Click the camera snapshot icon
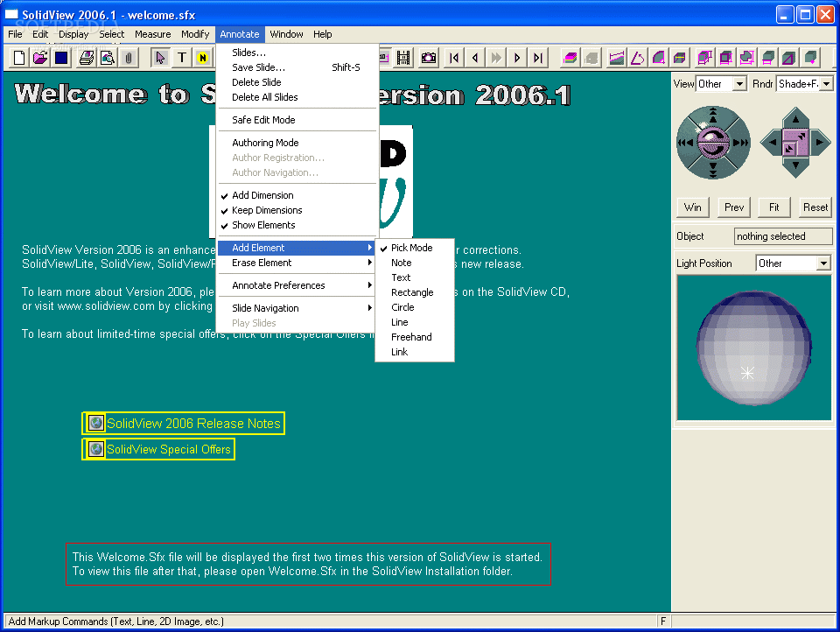The width and height of the screenshot is (840, 632). point(428,58)
